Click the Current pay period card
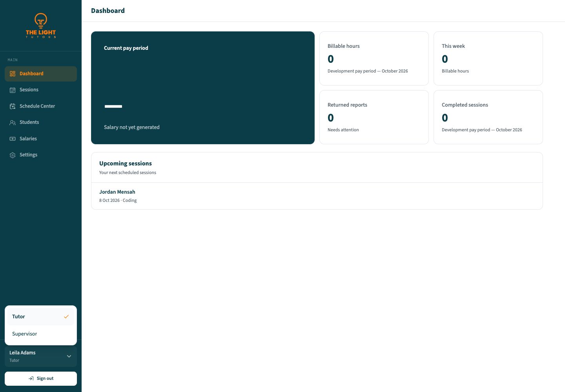565x392 pixels. point(203,88)
